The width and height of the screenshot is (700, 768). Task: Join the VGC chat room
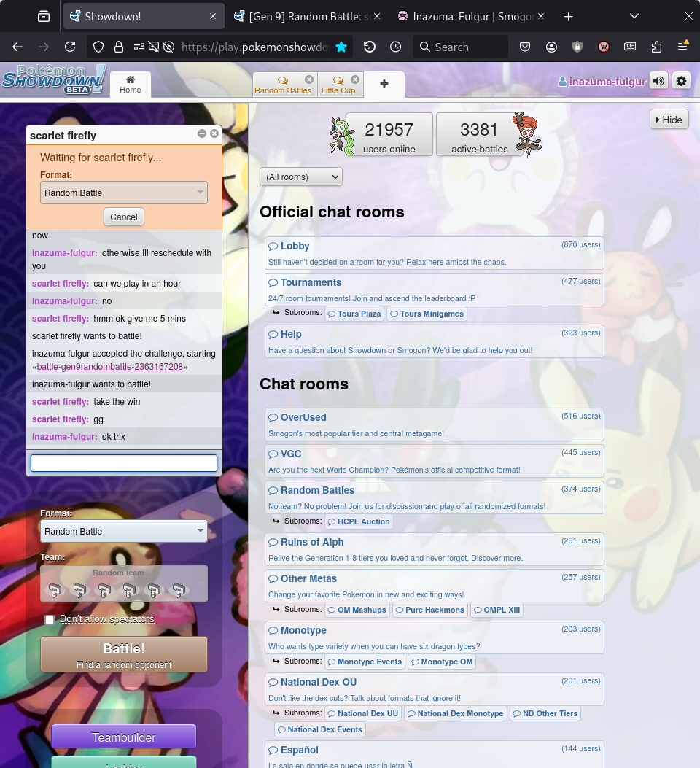434,461
